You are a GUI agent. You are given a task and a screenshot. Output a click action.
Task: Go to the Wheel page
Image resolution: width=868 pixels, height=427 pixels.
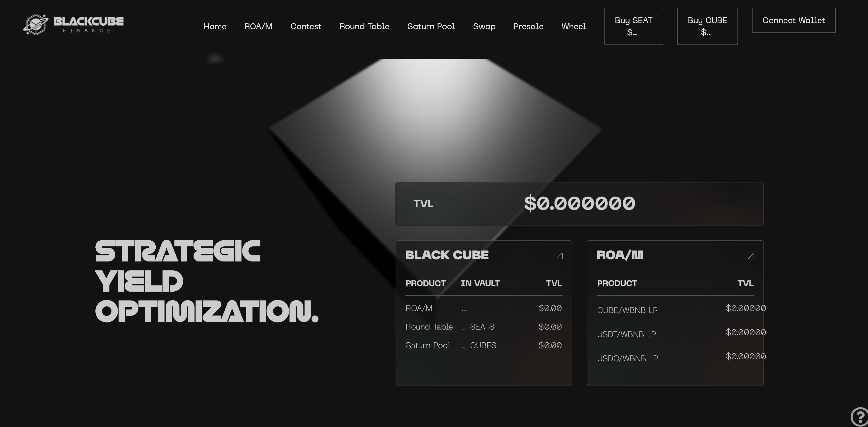pos(574,26)
